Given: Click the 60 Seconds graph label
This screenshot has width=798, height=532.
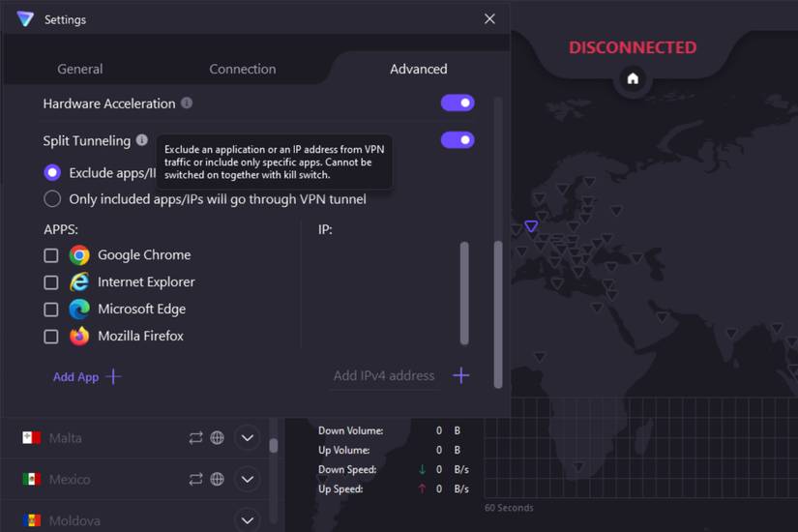Looking at the screenshot, I should click(509, 508).
